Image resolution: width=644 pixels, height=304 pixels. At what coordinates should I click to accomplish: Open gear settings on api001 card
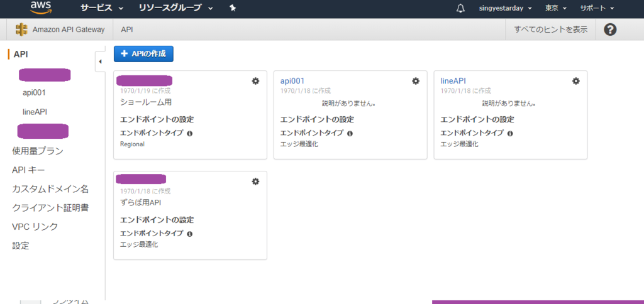tap(416, 81)
